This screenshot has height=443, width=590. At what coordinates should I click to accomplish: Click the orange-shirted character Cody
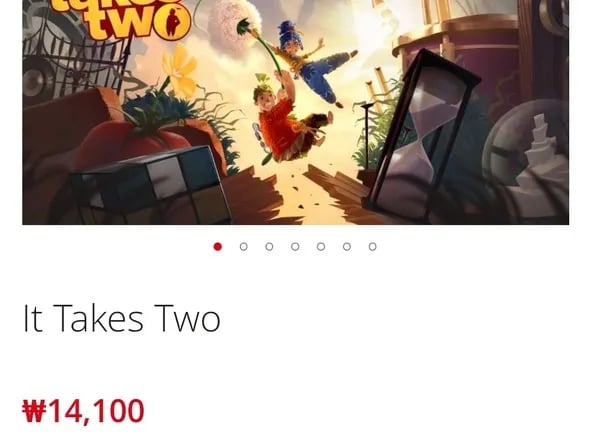290,120
